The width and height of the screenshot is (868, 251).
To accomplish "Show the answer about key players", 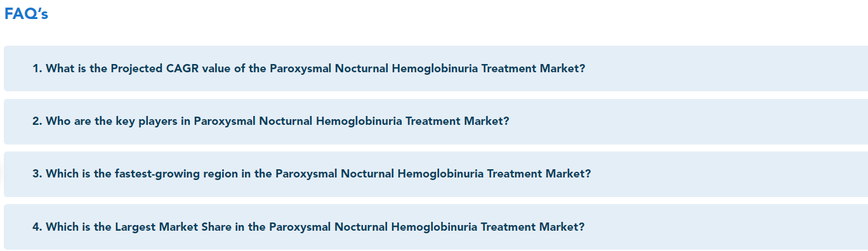I will [x=436, y=121].
